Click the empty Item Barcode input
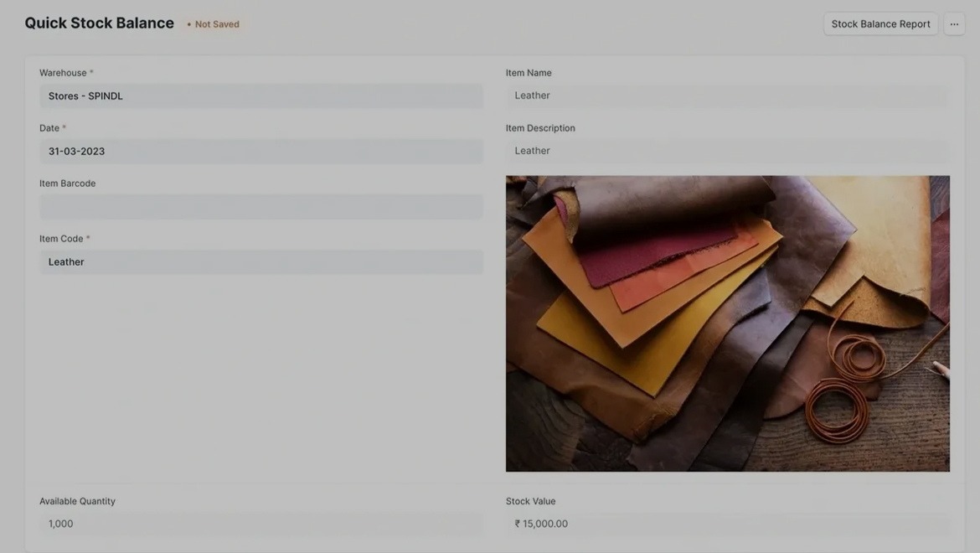 (260, 207)
